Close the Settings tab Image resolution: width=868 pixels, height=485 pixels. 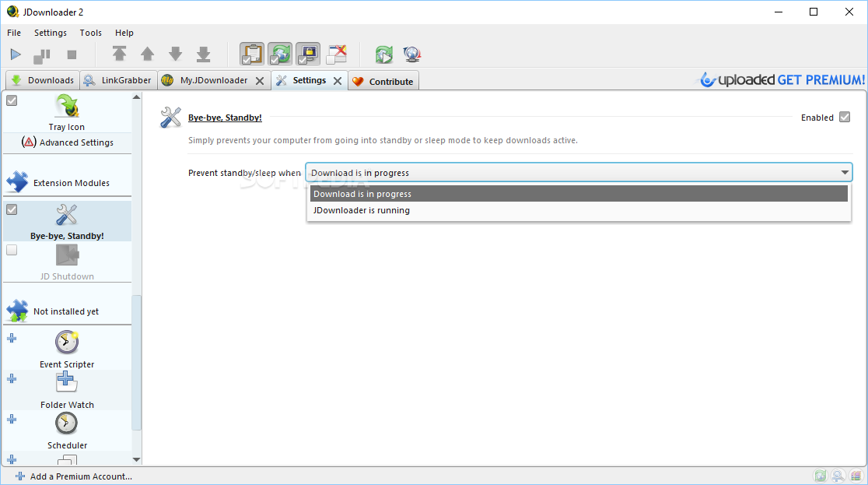coord(337,81)
